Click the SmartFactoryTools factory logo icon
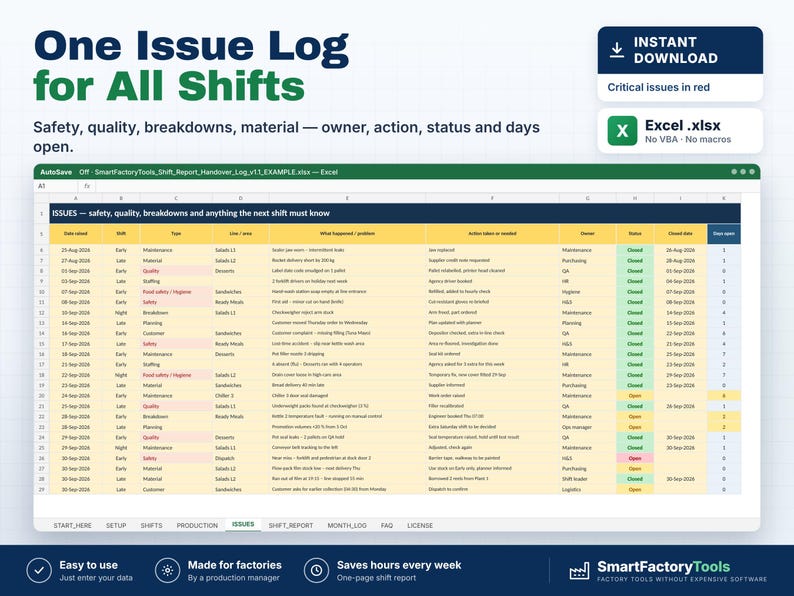This screenshot has height=596, width=794. (579, 571)
